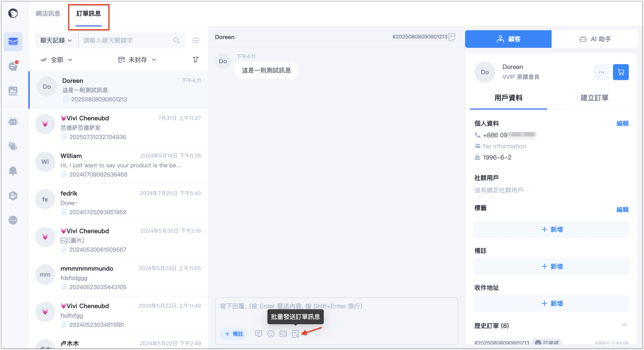The image size is (644, 350).
Task: Open the 建立訂單 tab
Action: 594,98
